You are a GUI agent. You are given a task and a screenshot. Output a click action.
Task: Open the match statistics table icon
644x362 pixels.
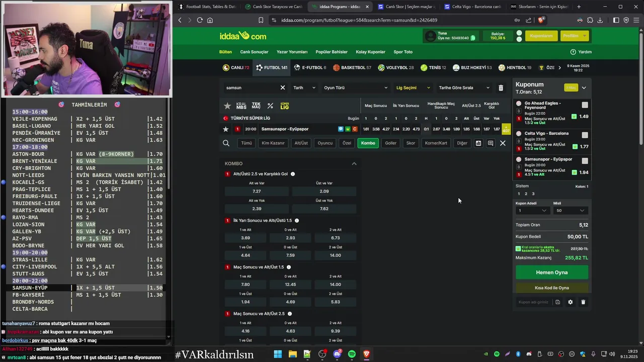[478, 143]
